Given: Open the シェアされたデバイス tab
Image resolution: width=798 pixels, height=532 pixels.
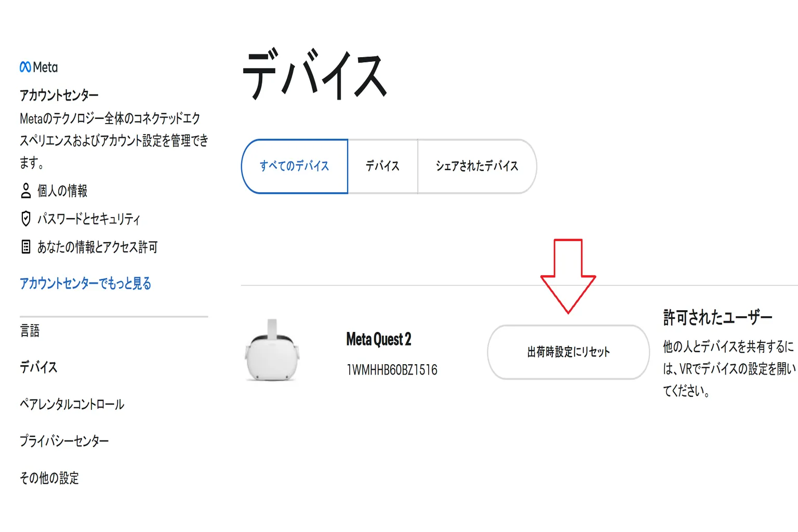Looking at the screenshot, I should click(476, 166).
